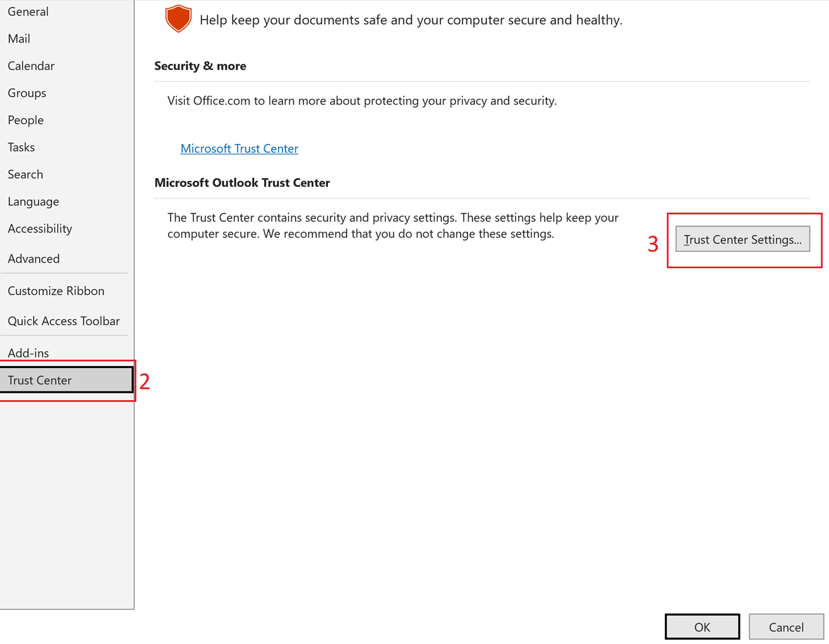Select Quick Access Toolbar options
This screenshot has width=829, height=644.
coord(64,321)
